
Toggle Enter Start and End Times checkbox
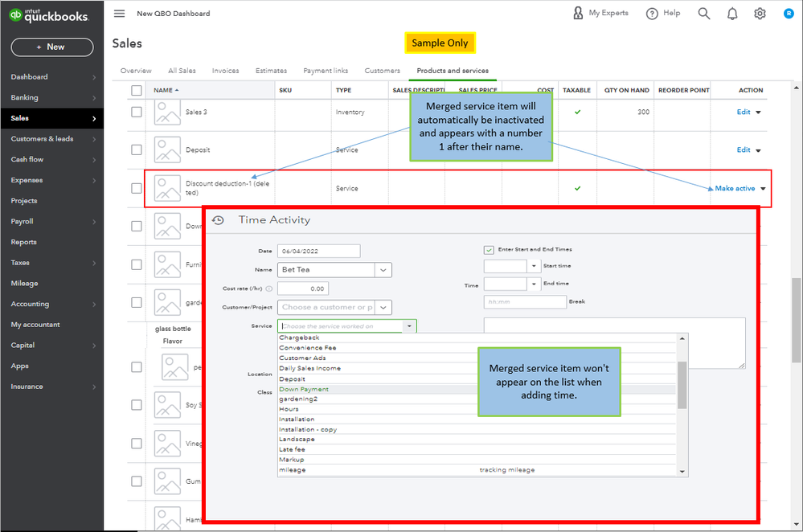pos(489,249)
